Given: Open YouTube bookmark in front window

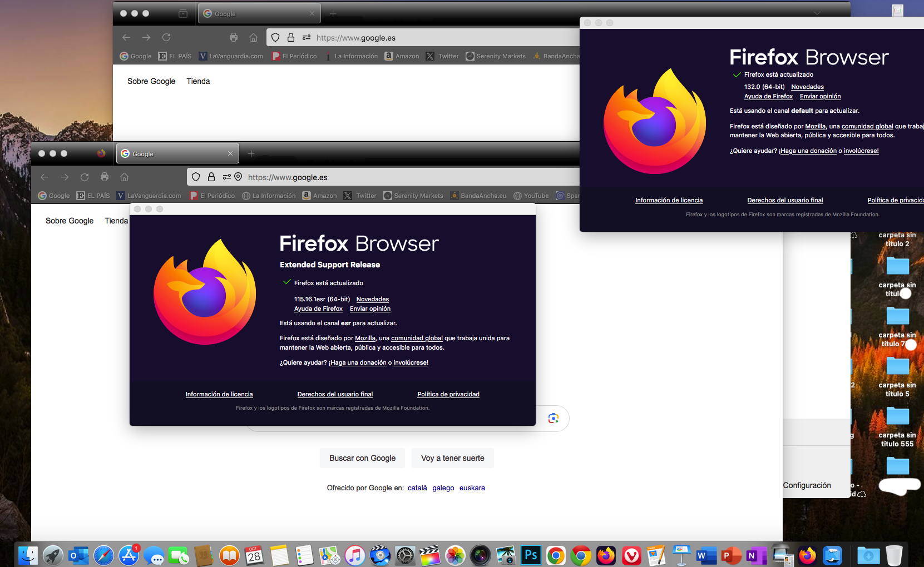Looking at the screenshot, I should 531,196.
